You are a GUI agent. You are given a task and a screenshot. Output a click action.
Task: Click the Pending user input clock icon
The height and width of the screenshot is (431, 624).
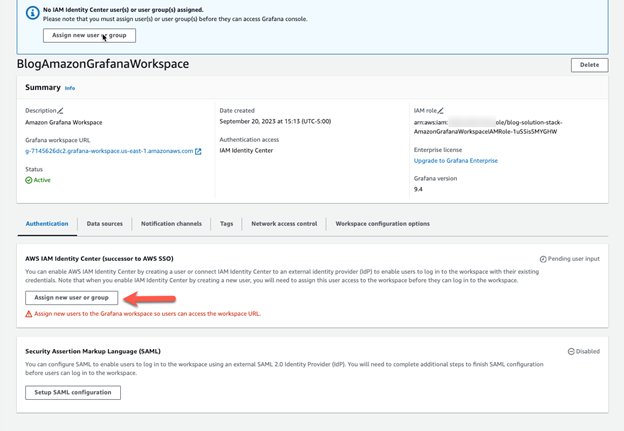coord(543,259)
